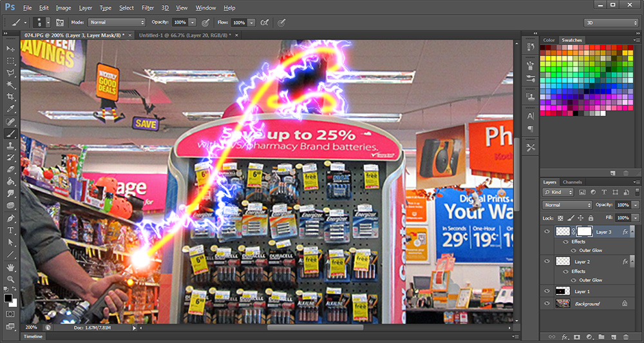Viewport: 644px width, 343px height.
Task: Lock all with padlock icon
Action: [591, 218]
